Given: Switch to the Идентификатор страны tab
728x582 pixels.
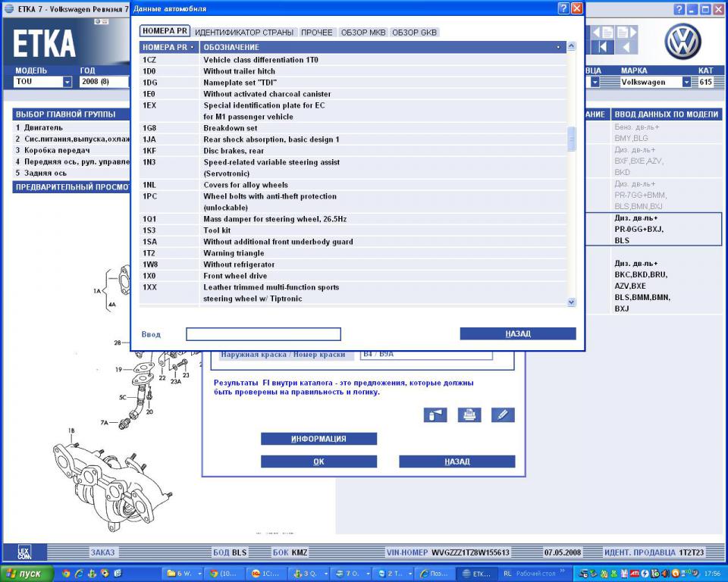Looking at the screenshot, I should point(244,33).
